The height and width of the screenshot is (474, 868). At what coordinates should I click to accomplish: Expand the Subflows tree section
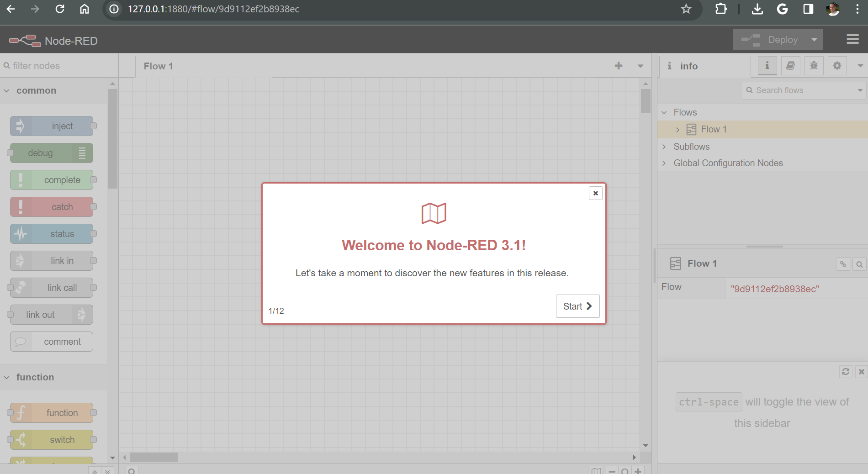(x=664, y=147)
